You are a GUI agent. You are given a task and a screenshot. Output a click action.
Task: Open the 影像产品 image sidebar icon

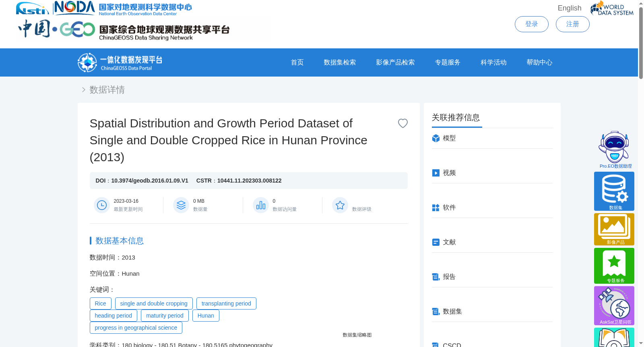tap(614, 229)
